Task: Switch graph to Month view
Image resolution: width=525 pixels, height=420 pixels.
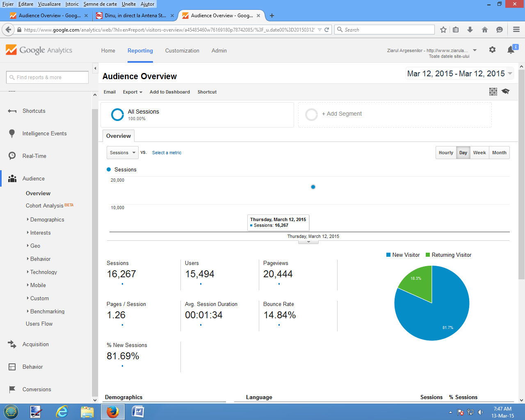Action: point(499,153)
